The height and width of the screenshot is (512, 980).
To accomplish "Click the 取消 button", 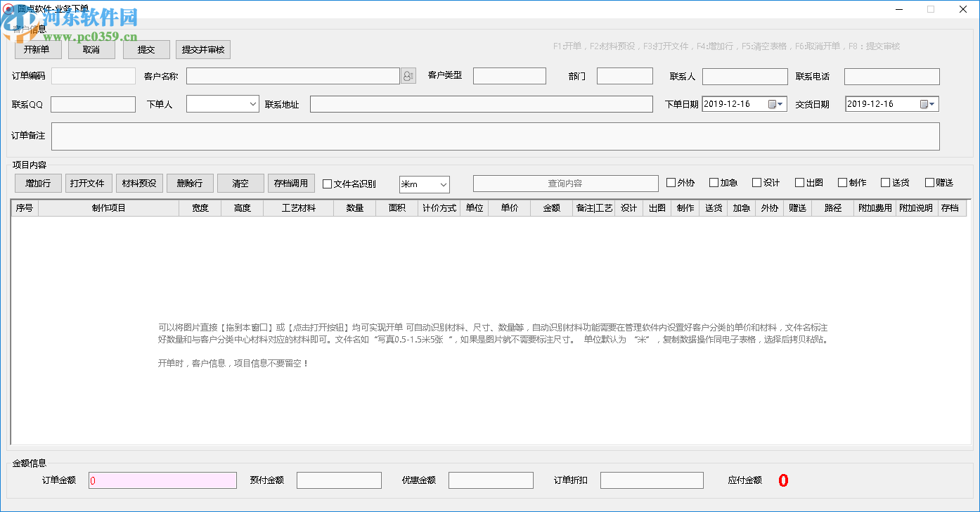I will tap(91, 49).
